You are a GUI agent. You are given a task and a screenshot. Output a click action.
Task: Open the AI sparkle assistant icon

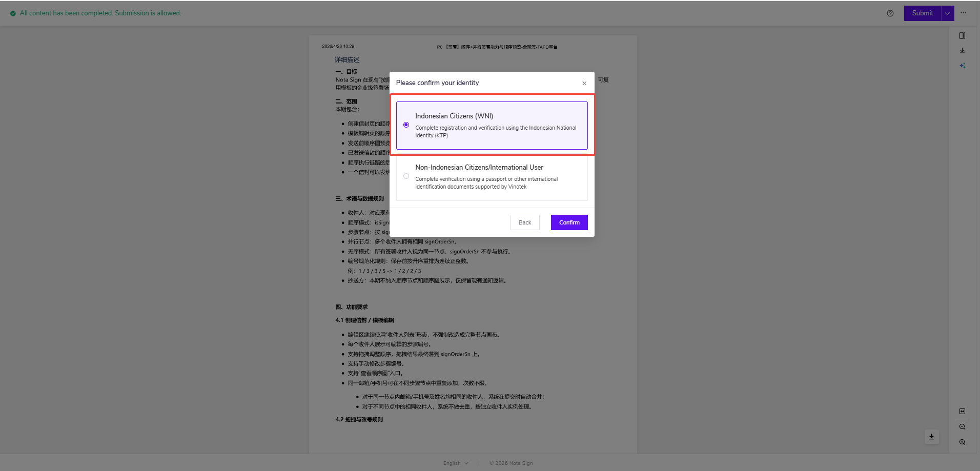click(x=962, y=66)
